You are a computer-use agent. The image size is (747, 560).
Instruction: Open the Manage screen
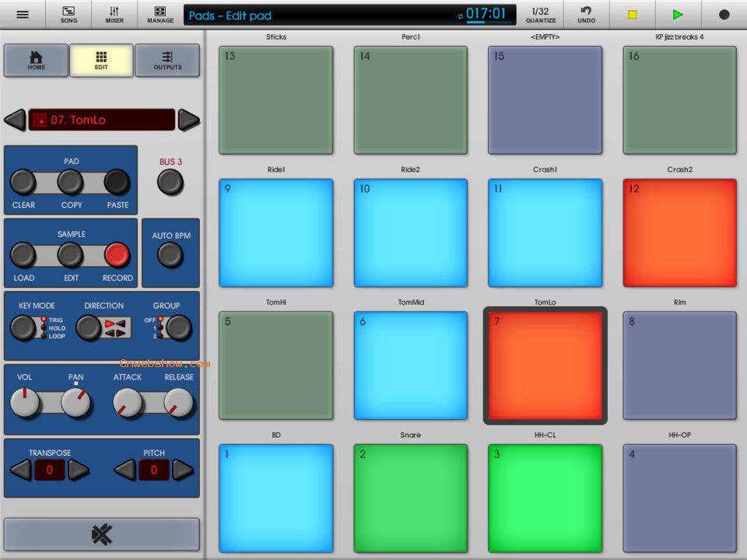(160, 15)
